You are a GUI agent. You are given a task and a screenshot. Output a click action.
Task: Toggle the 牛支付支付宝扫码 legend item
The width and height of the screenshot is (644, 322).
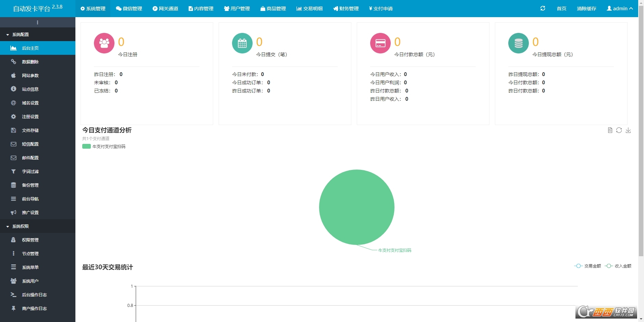[x=104, y=147]
